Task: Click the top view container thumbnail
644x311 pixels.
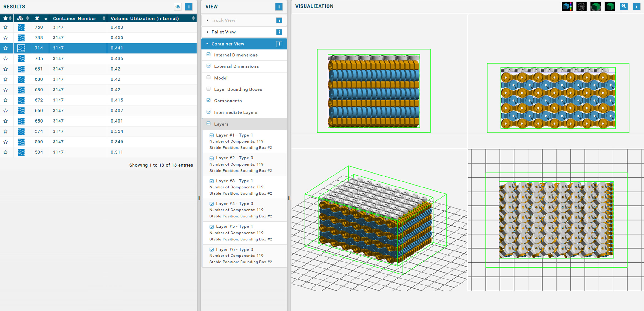Action: [x=556, y=220]
